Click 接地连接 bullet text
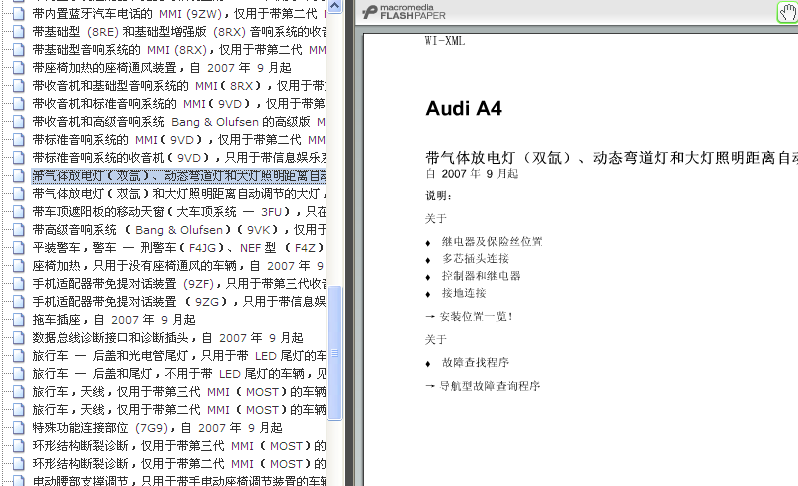 coord(464,293)
